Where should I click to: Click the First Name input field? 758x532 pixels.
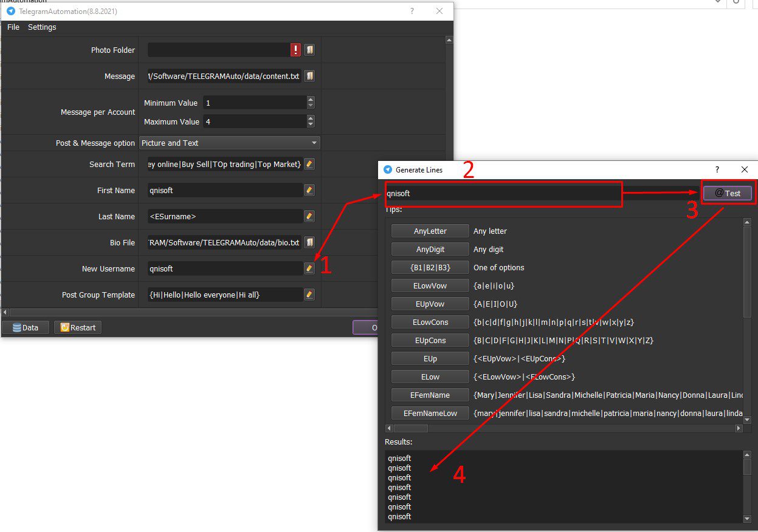point(225,190)
